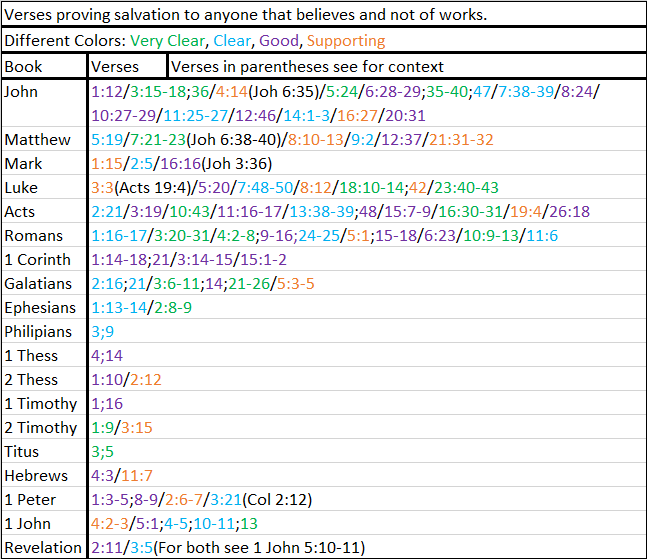Screen dimensions: 647x559
Task: Select the 'John' book cell
Action: [x=45, y=103]
